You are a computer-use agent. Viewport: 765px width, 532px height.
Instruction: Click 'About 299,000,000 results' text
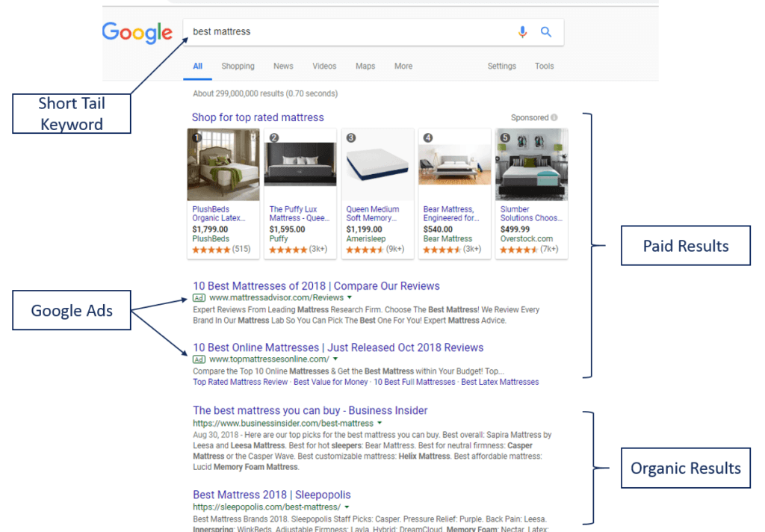(265, 93)
